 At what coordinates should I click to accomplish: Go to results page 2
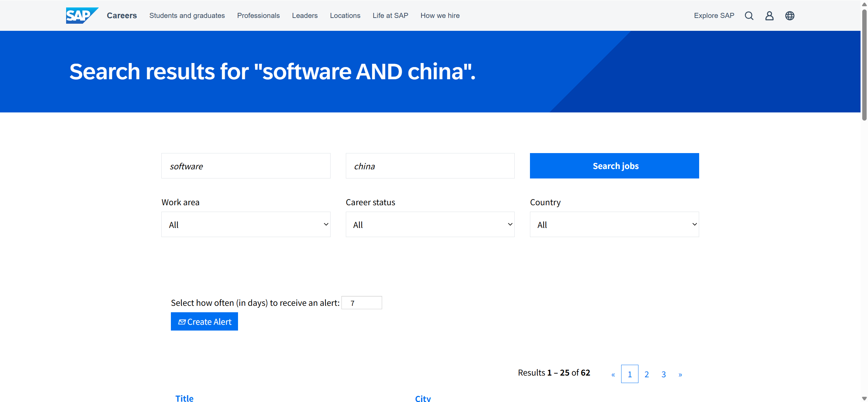(647, 374)
